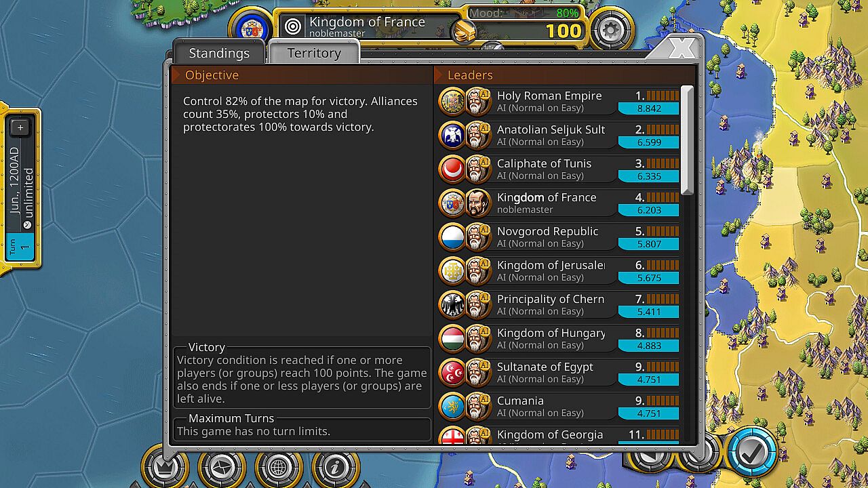Open the envelope messages icon
The image size is (868, 488).
coord(222,467)
